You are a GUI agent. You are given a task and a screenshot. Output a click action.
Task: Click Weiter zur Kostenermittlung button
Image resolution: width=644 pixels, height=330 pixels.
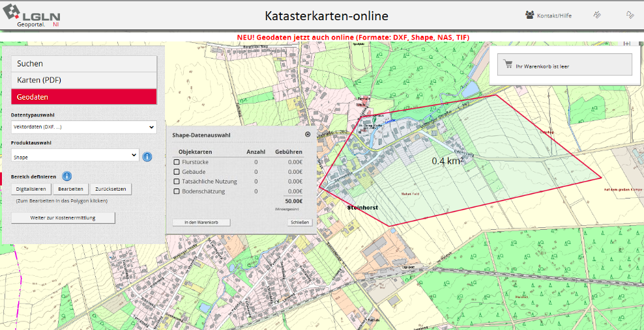[x=63, y=217]
